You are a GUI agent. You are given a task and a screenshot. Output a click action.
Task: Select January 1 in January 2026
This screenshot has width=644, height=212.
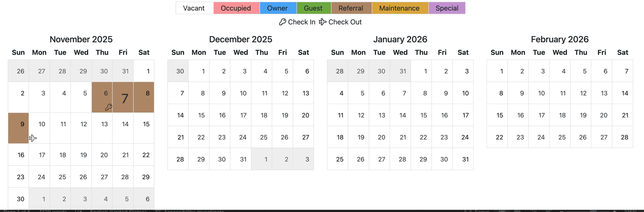pyautogui.click(x=421, y=71)
